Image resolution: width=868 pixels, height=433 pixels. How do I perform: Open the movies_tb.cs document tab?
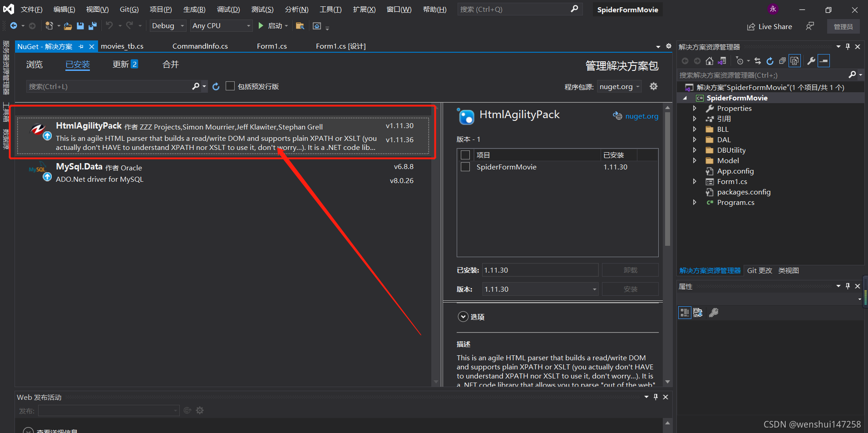pos(122,46)
